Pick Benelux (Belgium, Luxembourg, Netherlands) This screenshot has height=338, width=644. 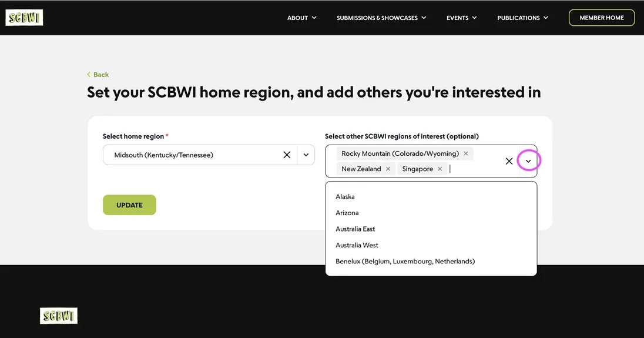431,261
